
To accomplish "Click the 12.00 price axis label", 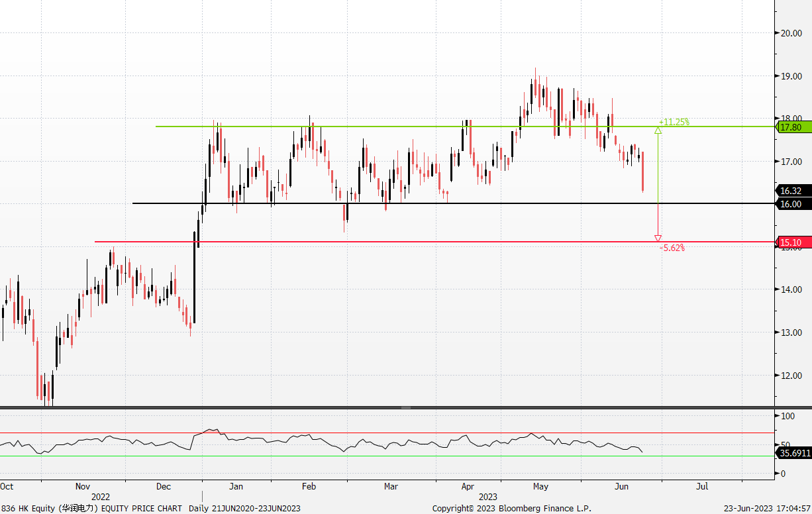I will pyautogui.click(x=791, y=376).
